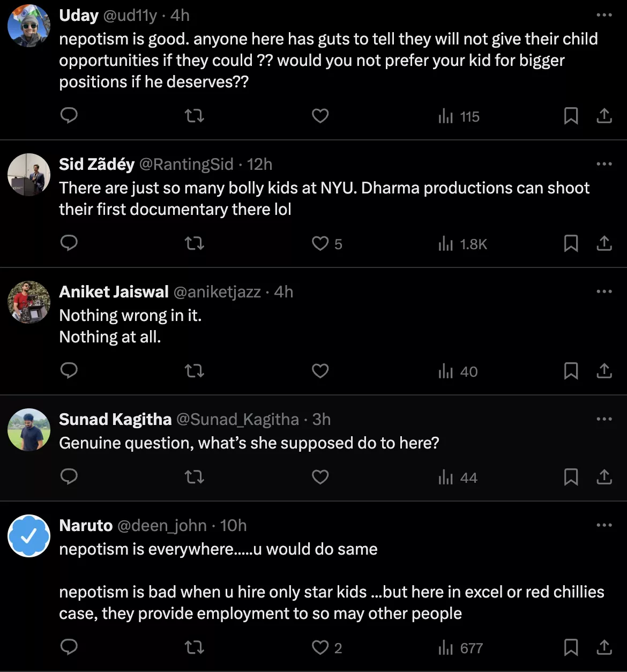
Task: Open more options on Uday's tweet
Action: coord(604,15)
